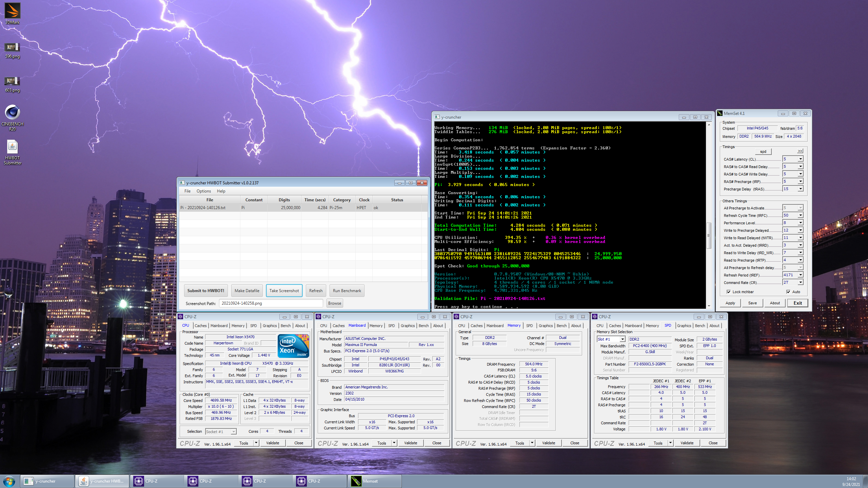This screenshot has height=488, width=868.
Task: Open Graphics tab in CPU-Z Memory window
Action: [546, 326]
